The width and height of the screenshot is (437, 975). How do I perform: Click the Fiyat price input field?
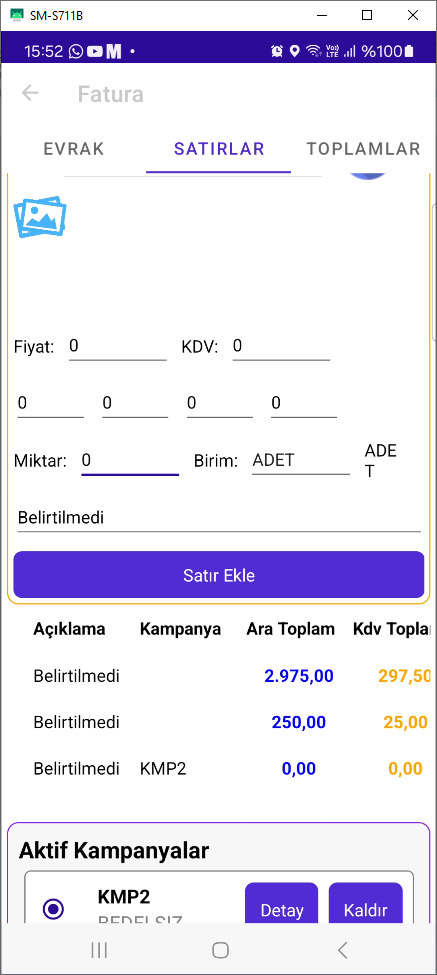pyautogui.click(x=117, y=346)
